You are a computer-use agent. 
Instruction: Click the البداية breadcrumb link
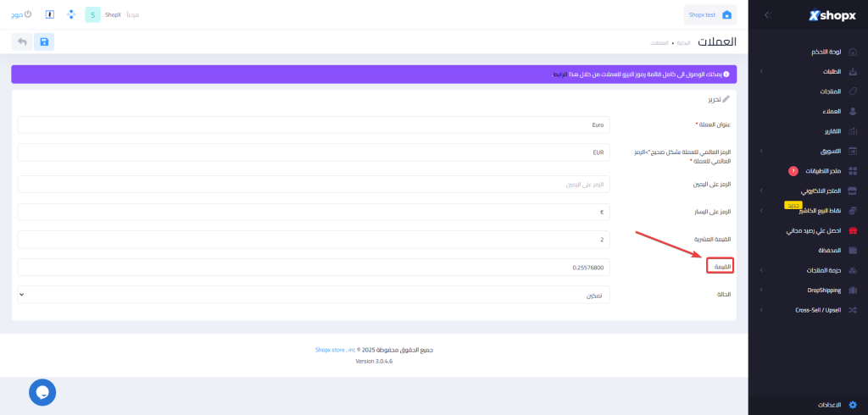pyautogui.click(x=682, y=42)
